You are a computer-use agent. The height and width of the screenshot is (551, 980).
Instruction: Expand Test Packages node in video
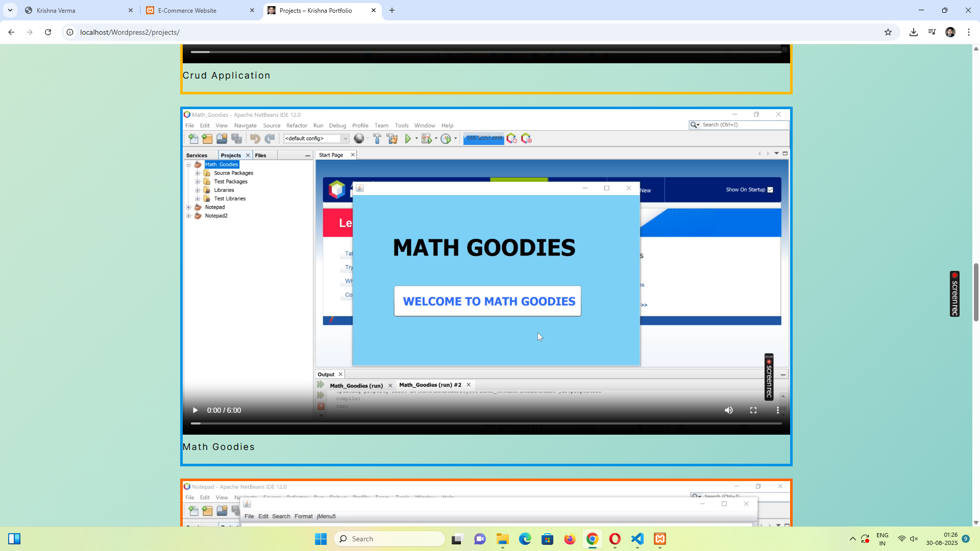pyautogui.click(x=198, y=182)
